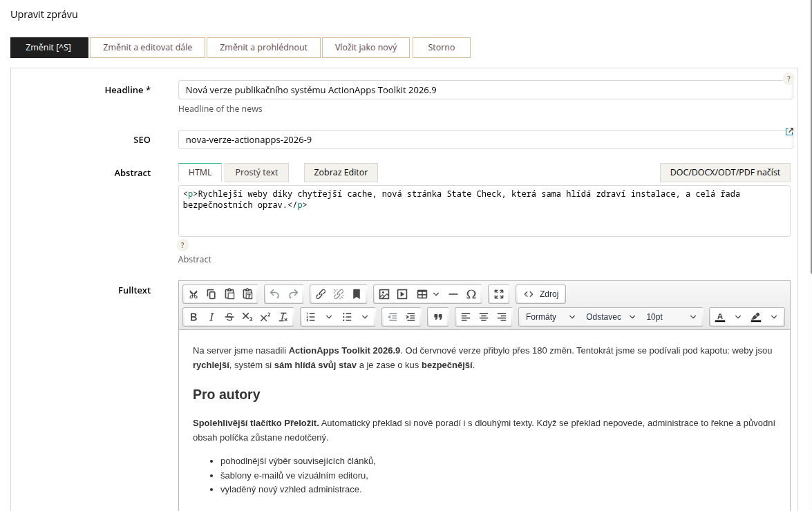The width and height of the screenshot is (812, 511).
Task: Redo the last undone edit
Action: click(x=293, y=294)
